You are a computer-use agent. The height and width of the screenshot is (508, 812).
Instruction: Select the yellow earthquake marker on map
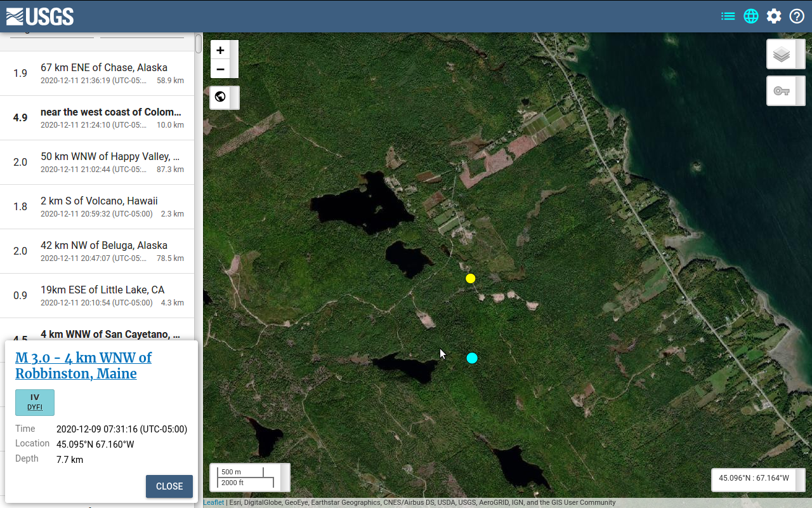(x=470, y=278)
